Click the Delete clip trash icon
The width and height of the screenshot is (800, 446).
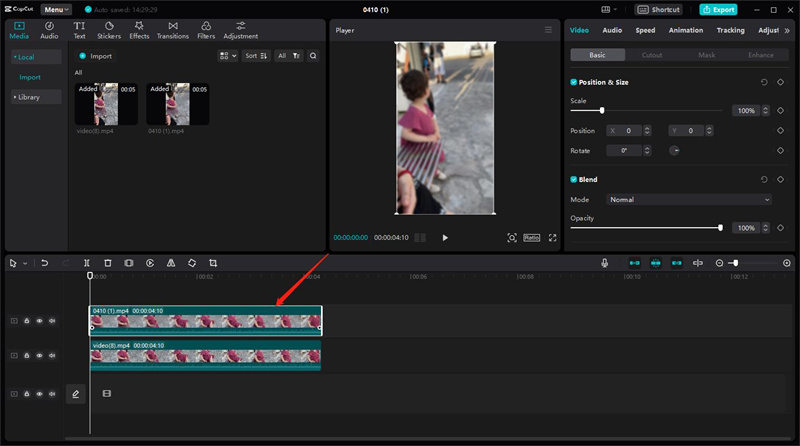[x=108, y=263]
